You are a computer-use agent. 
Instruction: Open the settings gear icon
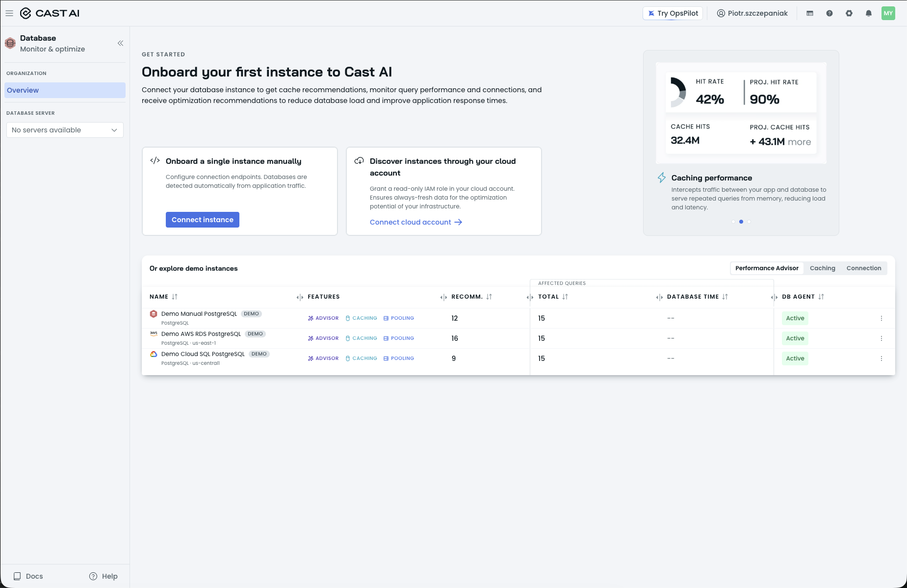849,13
